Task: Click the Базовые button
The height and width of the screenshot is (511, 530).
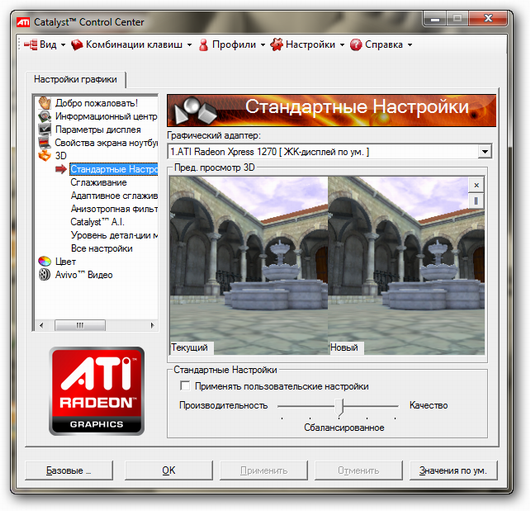Action: tap(69, 470)
